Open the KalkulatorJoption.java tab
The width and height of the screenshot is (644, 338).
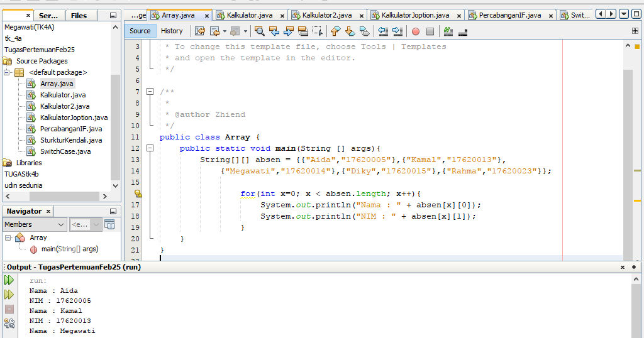415,15
